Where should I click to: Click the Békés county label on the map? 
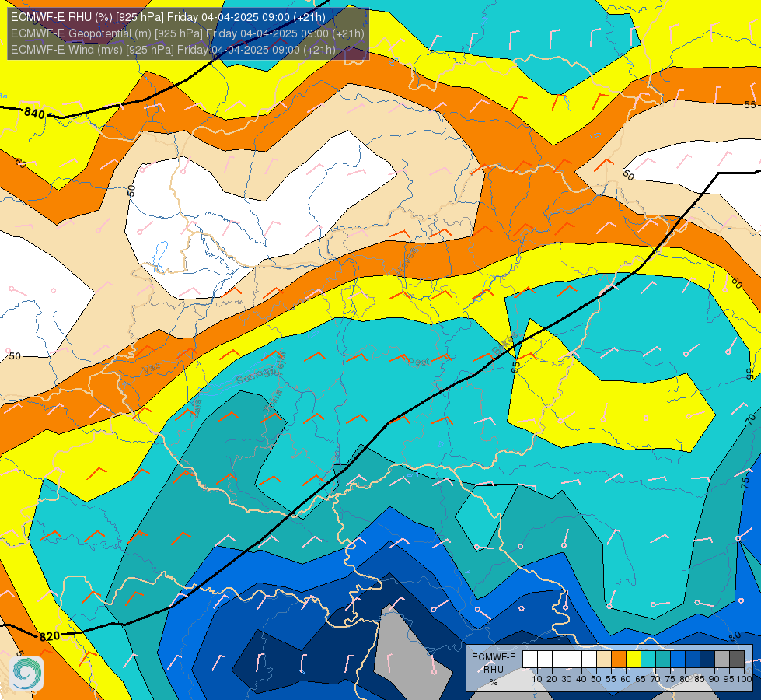coord(504,345)
